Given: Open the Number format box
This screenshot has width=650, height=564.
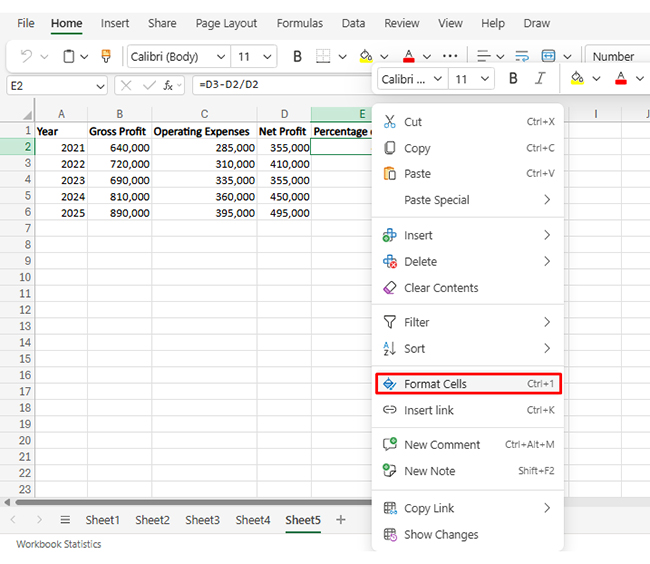Looking at the screenshot, I should click(617, 56).
